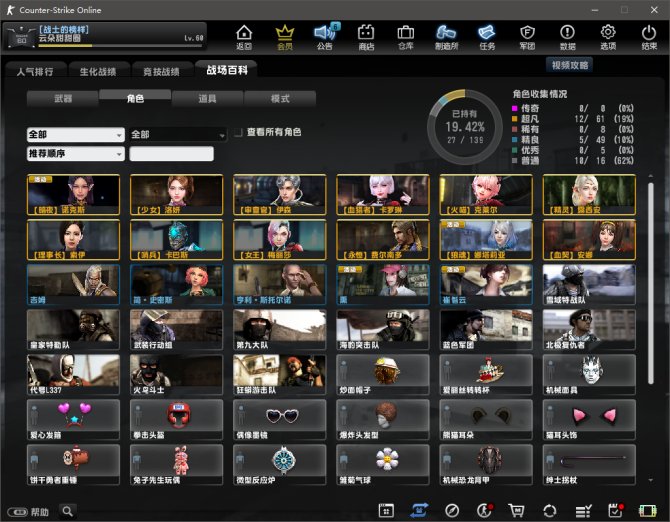Image resolution: width=670 pixels, height=522 pixels.
Task: Click the shopping cart icon in bottom bar
Action: click(517, 510)
